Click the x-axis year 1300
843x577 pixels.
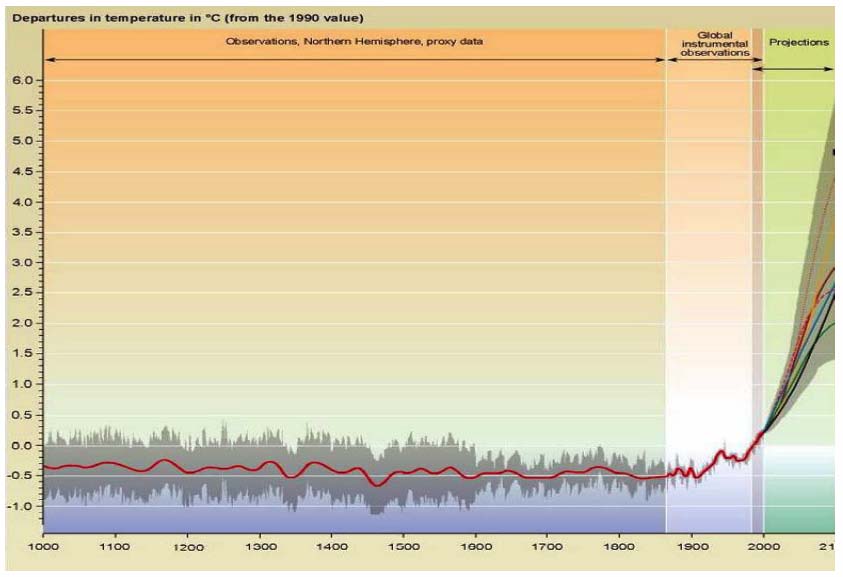coord(260,547)
